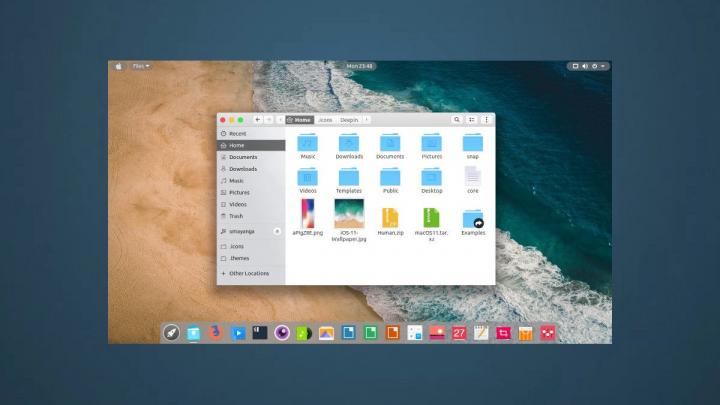Select the Deepin path bar segment
This screenshot has width=720, height=405.
pos(348,119)
